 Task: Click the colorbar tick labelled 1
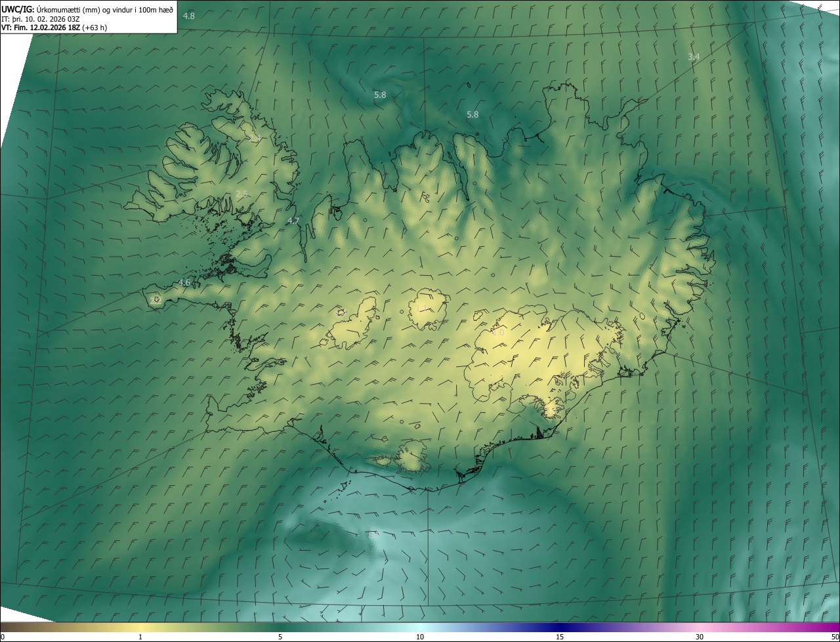pos(140,637)
